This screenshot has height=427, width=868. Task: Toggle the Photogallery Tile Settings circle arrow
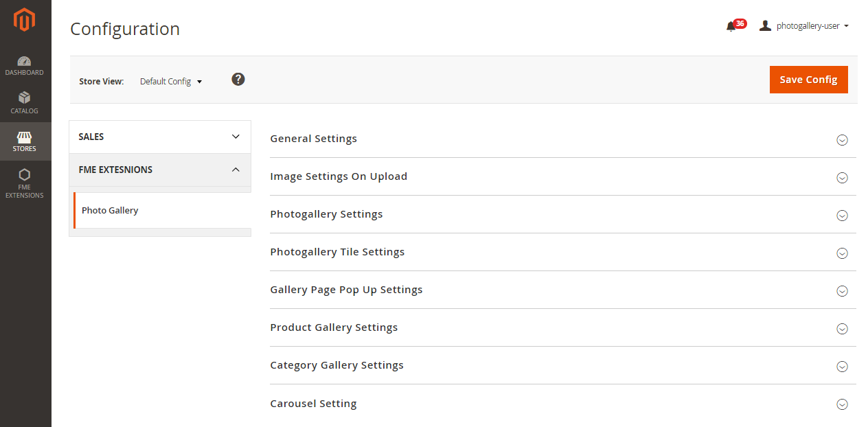tap(842, 253)
